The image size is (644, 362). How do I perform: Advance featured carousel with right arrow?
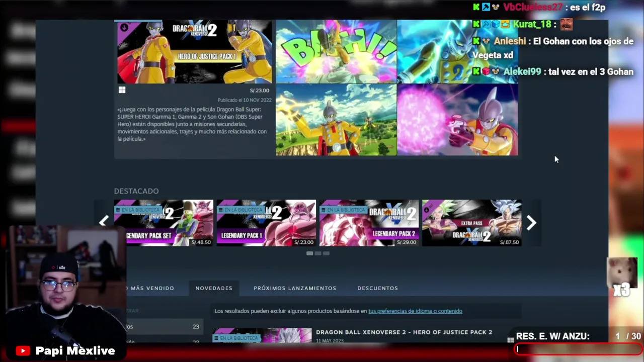(531, 223)
